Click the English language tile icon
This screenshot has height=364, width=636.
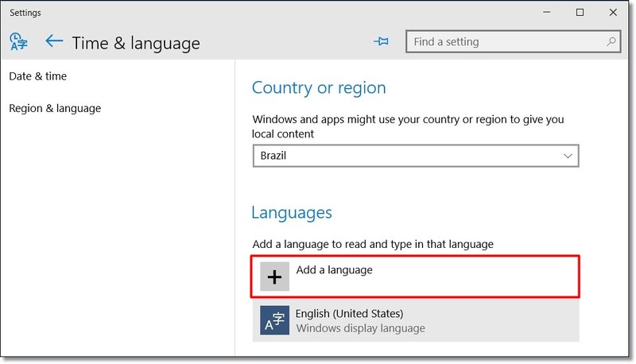274,320
